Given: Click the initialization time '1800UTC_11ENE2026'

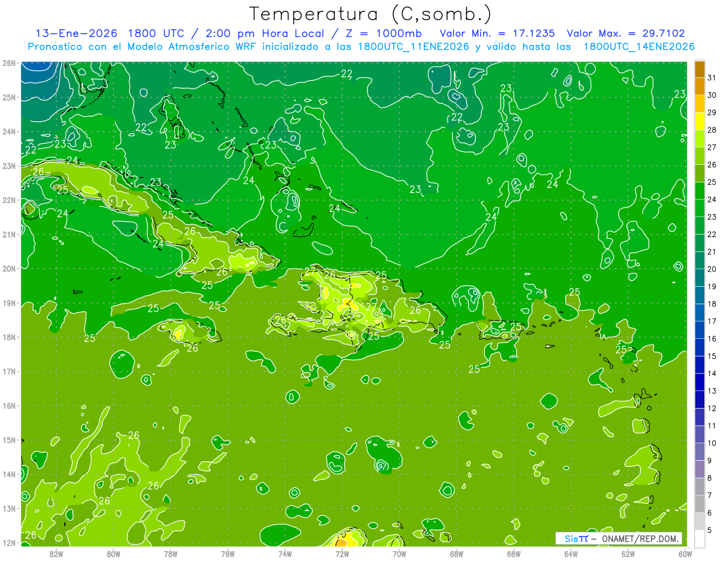Looking at the screenshot, I should pos(414,47).
